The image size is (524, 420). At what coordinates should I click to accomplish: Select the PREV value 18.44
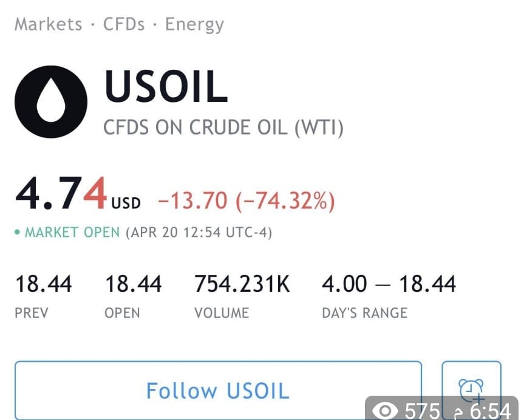[44, 284]
